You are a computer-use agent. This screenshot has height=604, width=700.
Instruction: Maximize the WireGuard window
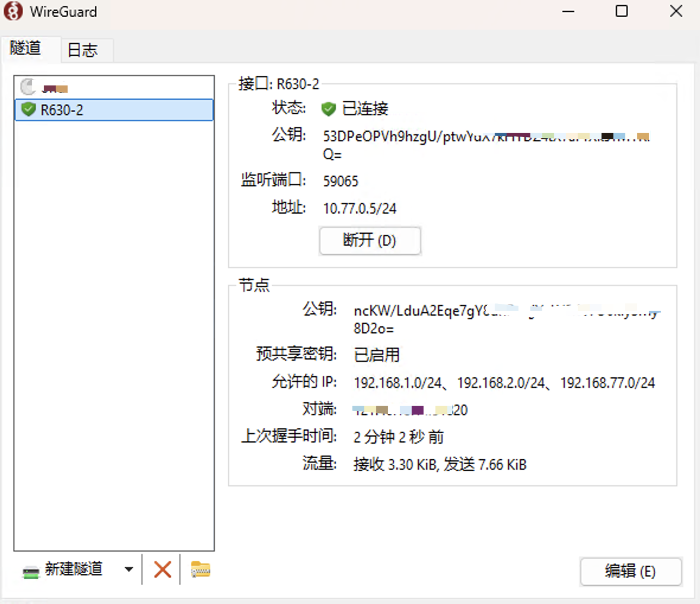click(x=622, y=11)
